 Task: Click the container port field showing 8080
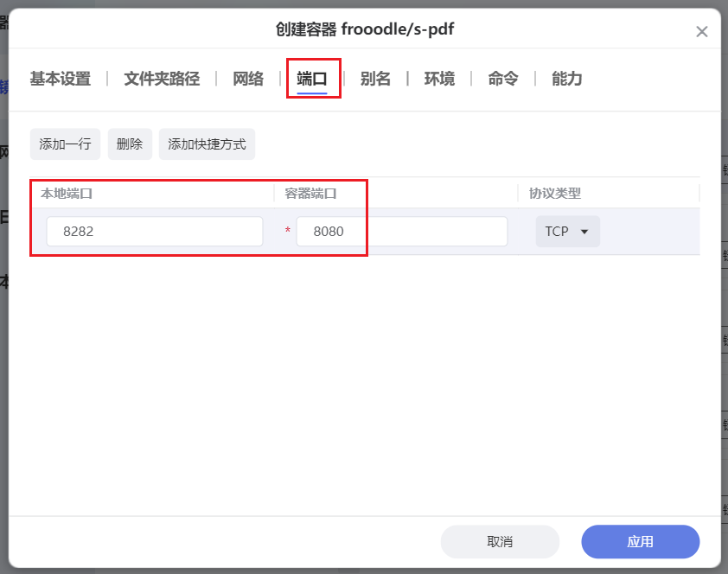point(401,232)
